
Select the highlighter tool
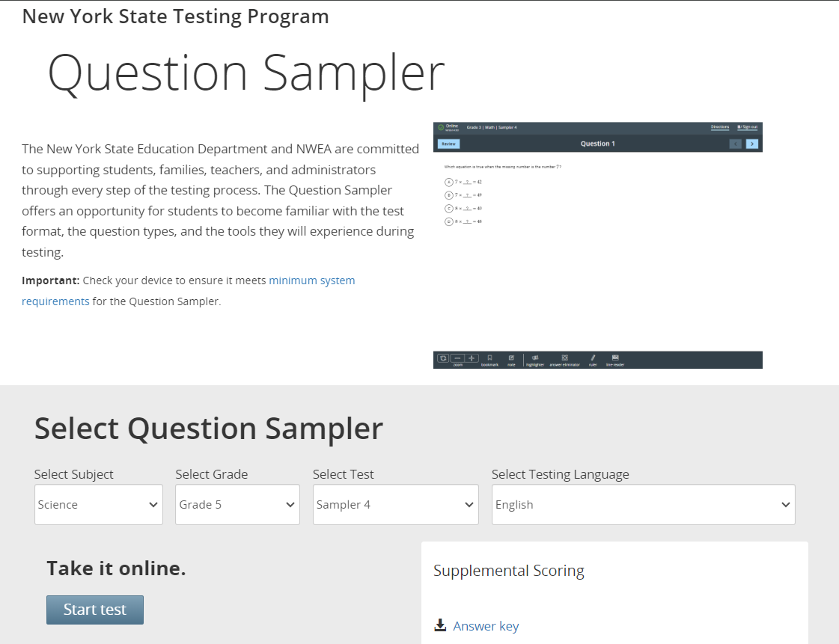[535, 358]
